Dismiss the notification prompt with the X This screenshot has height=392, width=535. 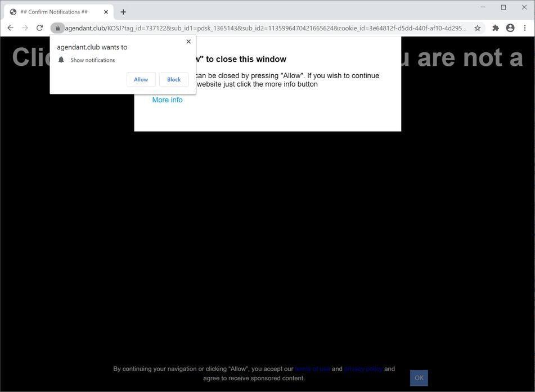(188, 41)
